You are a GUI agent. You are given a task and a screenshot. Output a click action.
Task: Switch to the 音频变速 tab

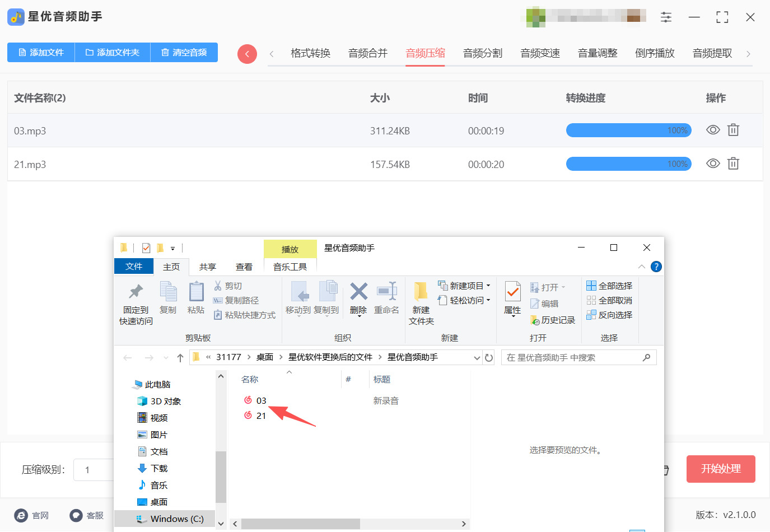tap(540, 53)
